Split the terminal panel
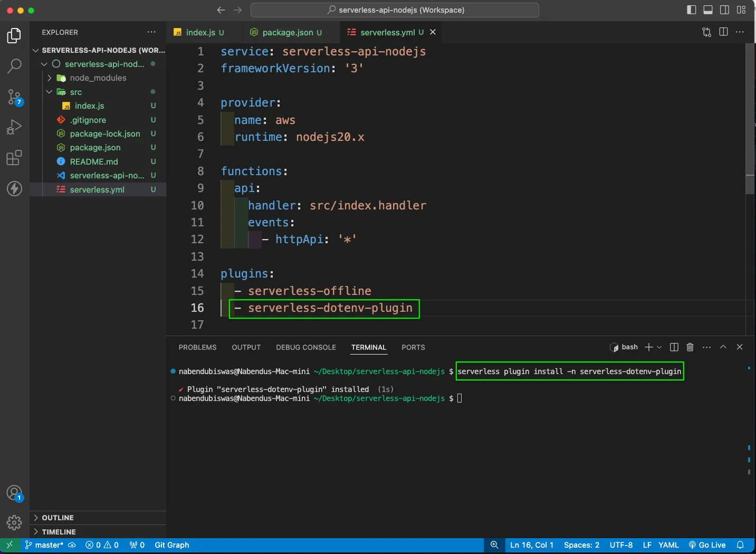The width and height of the screenshot is (756, 554). pos(674,347)
